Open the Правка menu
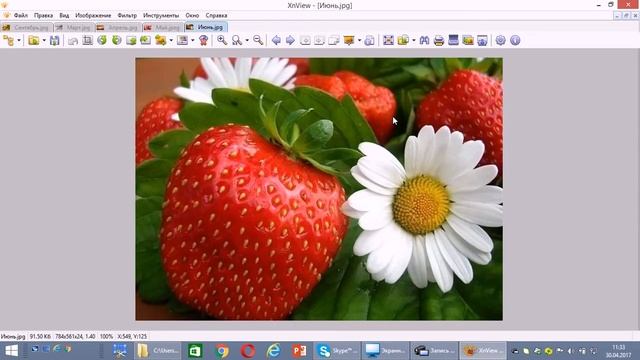This screenshot has width=640, height=360. click(43, 16)
